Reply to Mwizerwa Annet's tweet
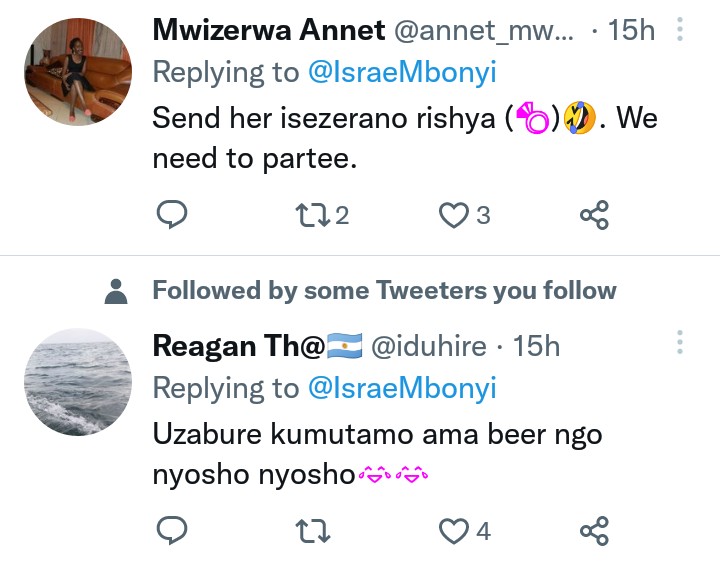The width and height of the screenshot is (720, 571). tap(173, 214)
